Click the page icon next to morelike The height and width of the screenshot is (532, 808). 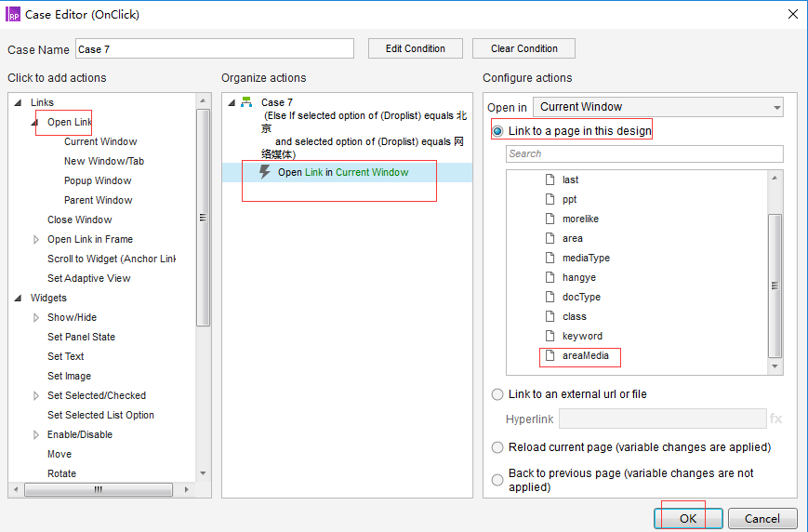pyautogui.click(x=550, y=219)
